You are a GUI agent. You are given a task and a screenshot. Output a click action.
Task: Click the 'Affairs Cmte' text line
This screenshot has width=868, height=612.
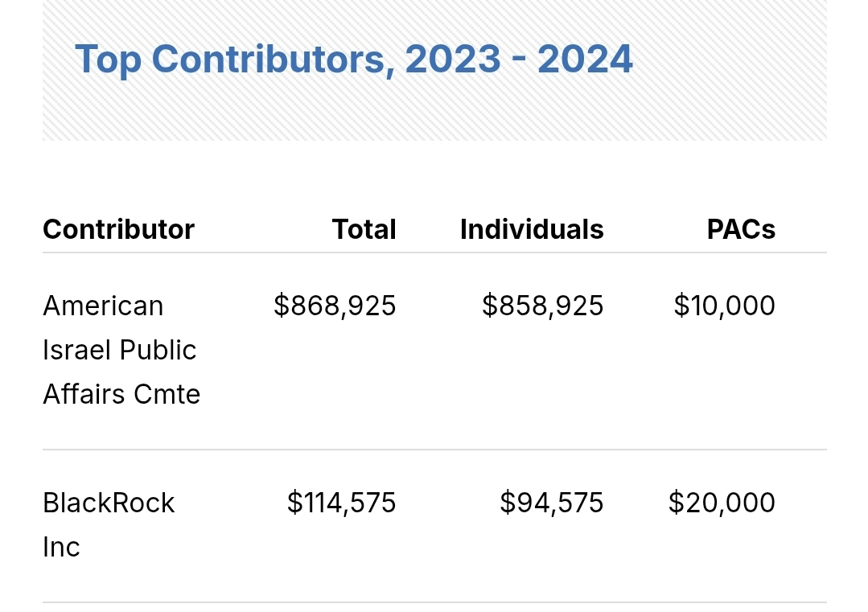[x=121, y=395]
